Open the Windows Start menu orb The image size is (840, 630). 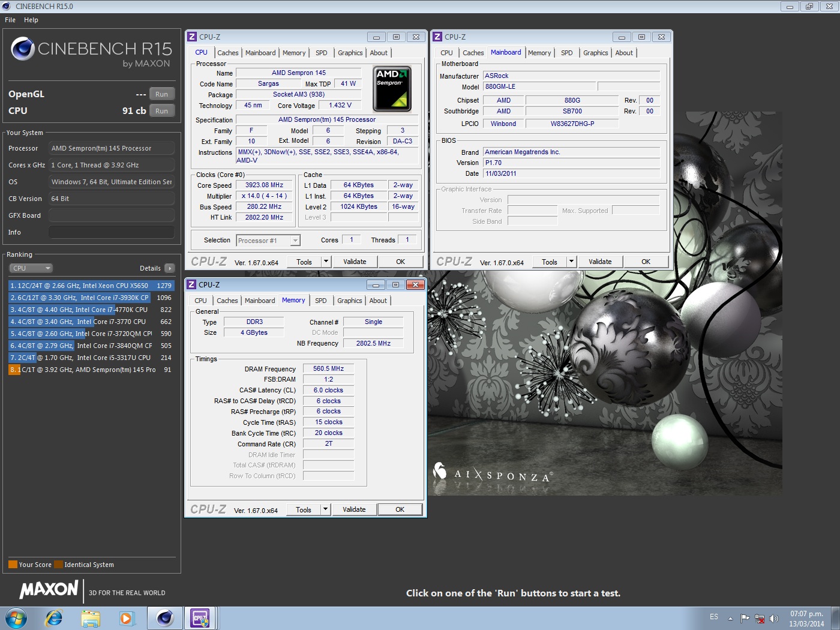16,618
